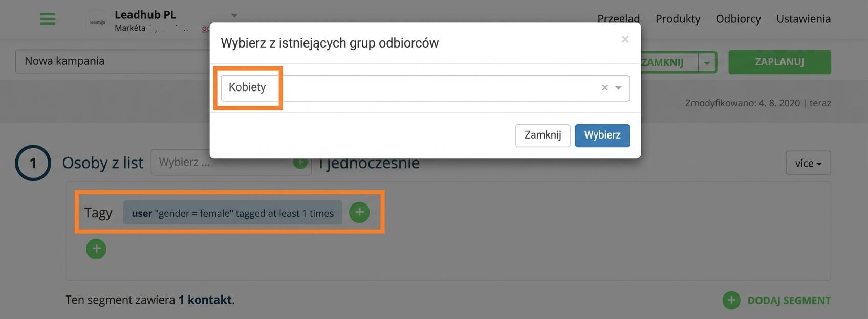Viewport: 868px width, 319px height.
Task: Click the gender = female tag chip
Action: click(x=232, y=213)
